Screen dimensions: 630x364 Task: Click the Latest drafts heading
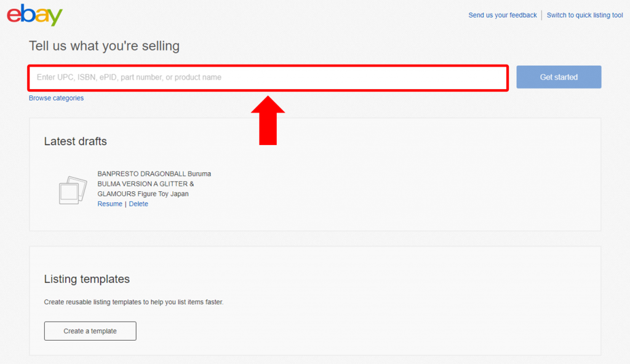tap(76, 141)
